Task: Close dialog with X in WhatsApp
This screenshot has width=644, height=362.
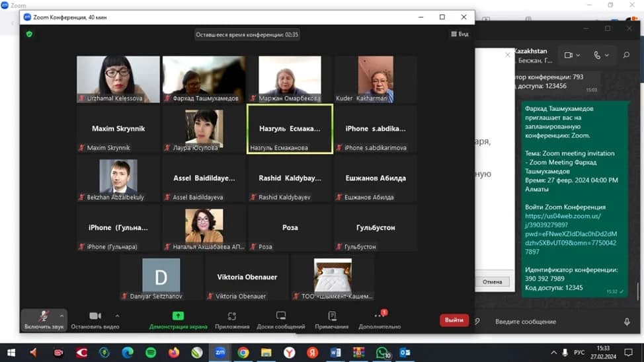Action: [508, 55]
